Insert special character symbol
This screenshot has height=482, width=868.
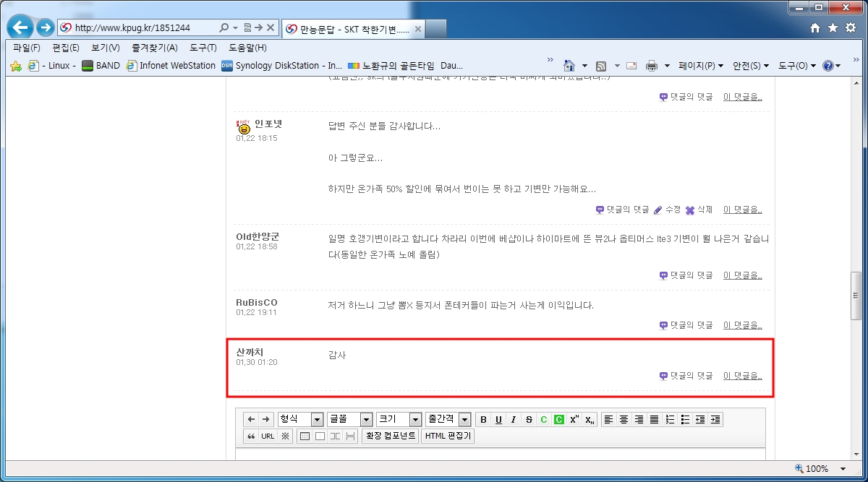tap(285, 436)
